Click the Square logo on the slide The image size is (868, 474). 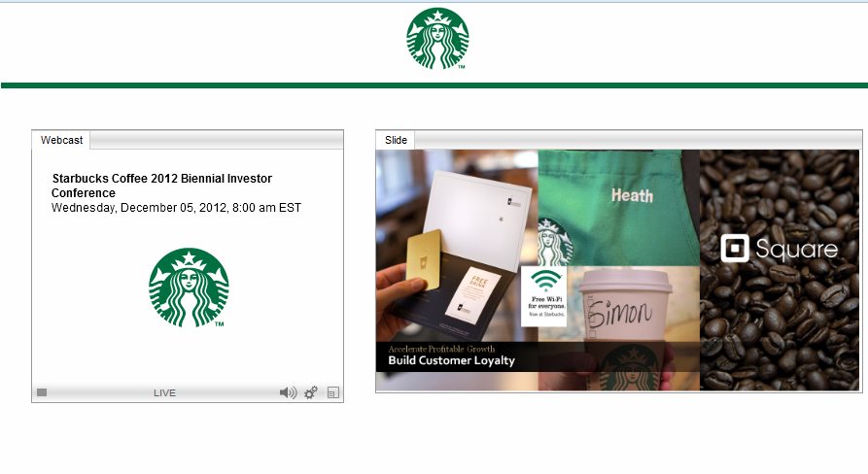[779, 249]
